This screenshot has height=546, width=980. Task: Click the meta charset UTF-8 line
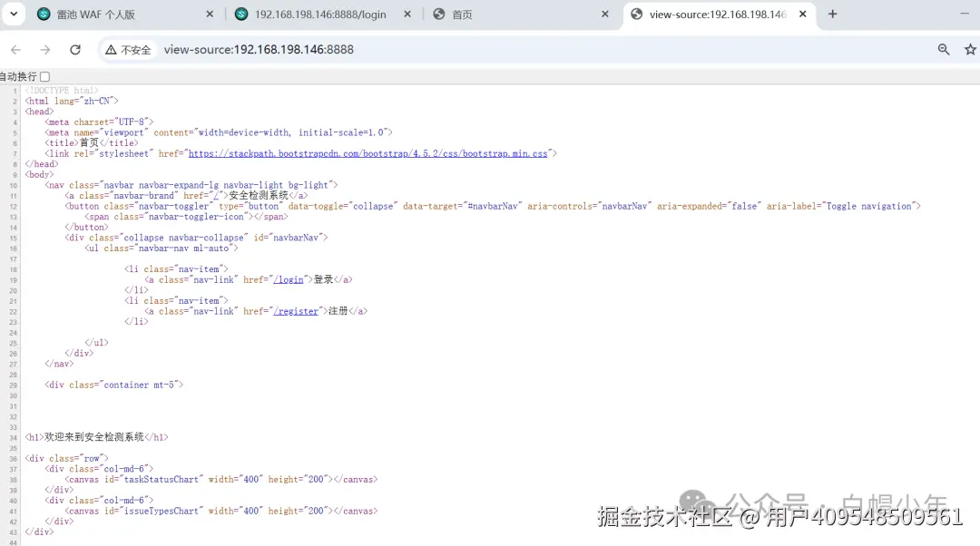point(99,122)
